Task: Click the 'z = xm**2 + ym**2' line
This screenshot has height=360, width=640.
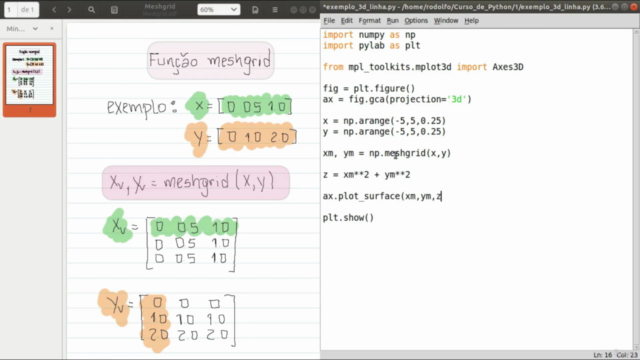Action: pos(366,175)
